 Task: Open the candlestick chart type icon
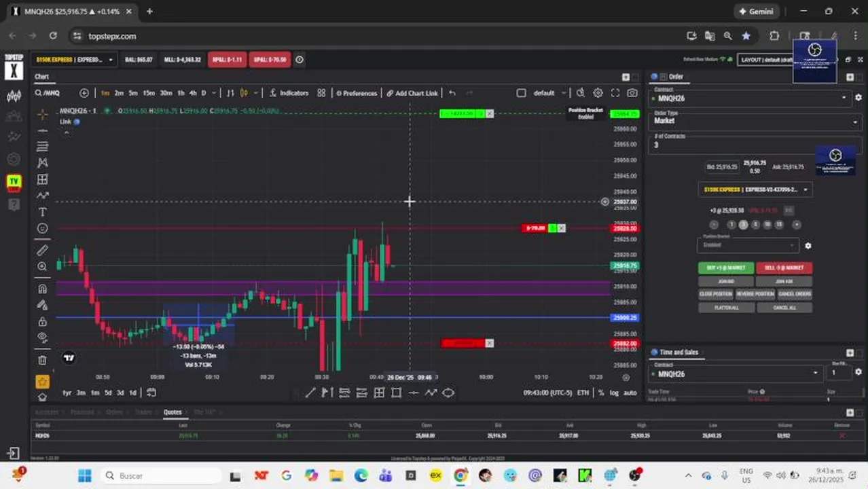tap(245, 93)
